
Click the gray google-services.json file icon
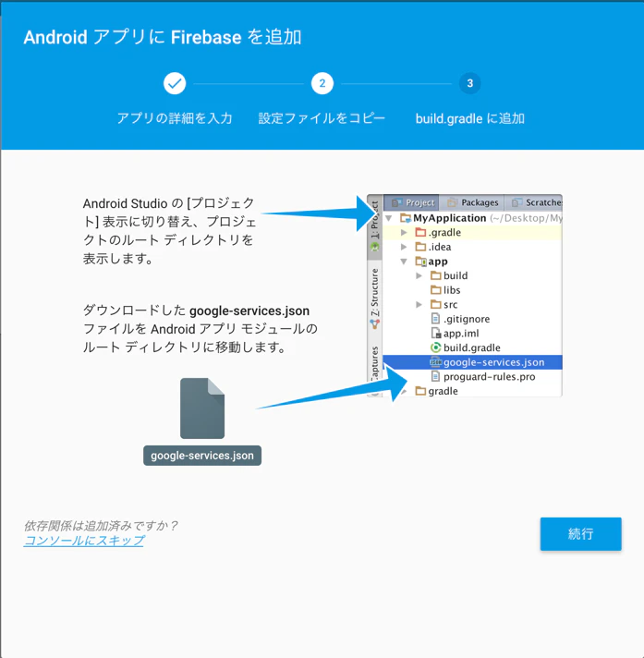click(202, 408)
